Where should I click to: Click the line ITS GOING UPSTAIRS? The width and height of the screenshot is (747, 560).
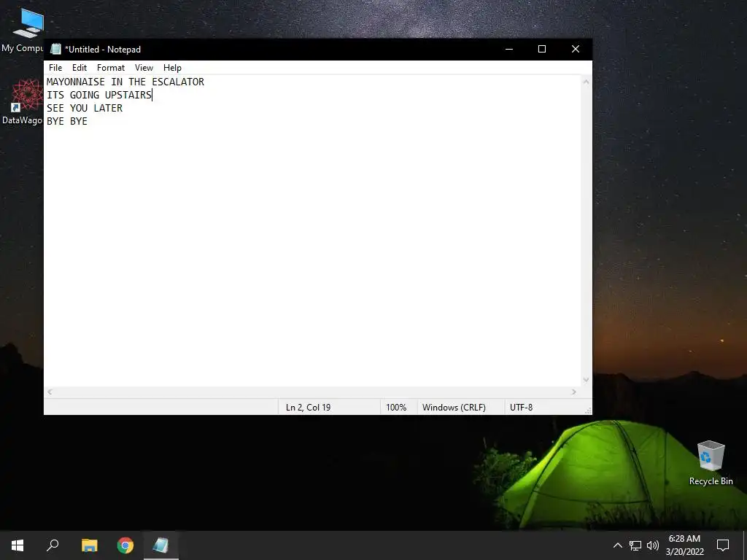(99, 95)
